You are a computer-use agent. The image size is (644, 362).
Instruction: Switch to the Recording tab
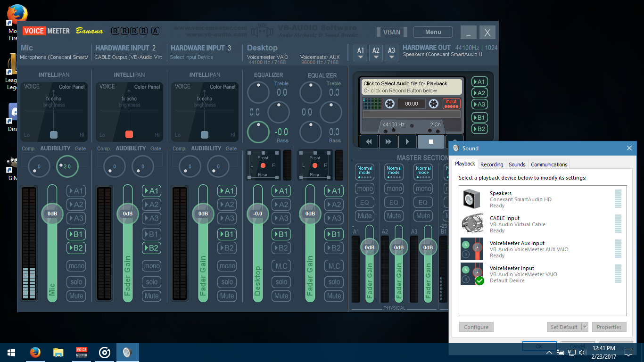coord(492,165)
